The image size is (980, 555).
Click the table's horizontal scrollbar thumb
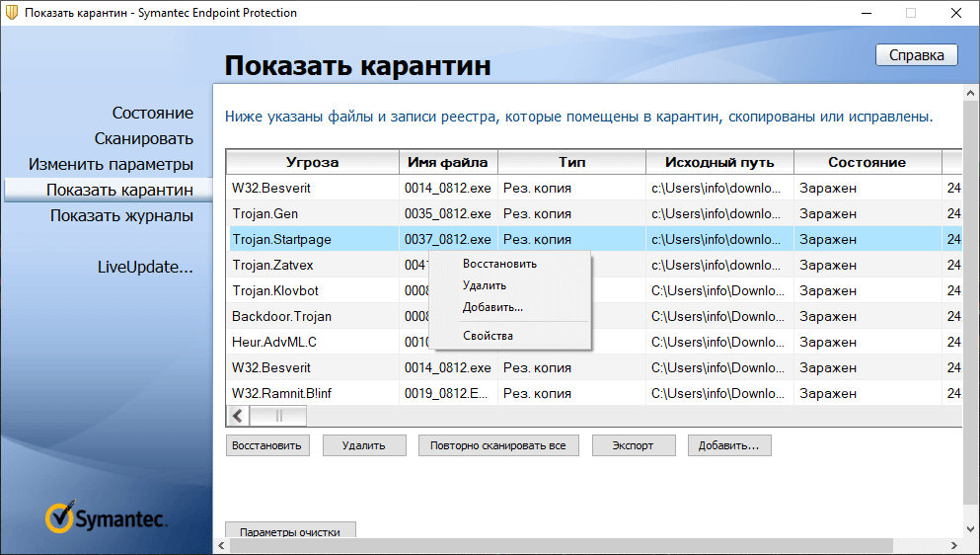278,416
